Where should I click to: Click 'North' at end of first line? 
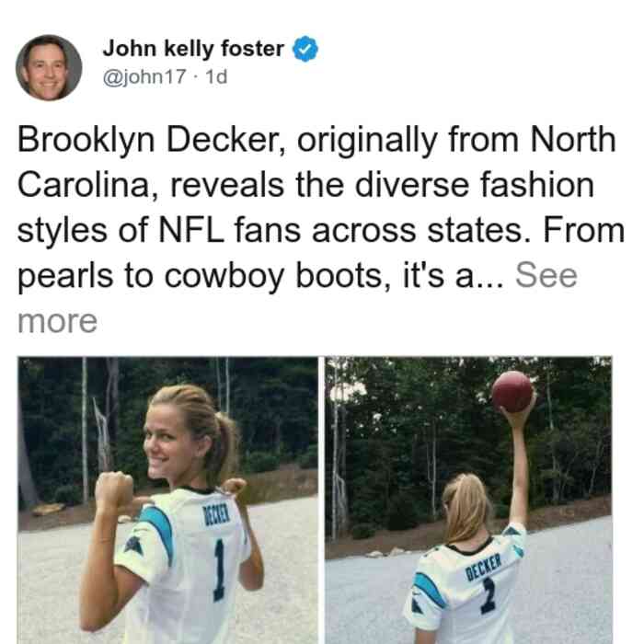click(x=573, y=139)
